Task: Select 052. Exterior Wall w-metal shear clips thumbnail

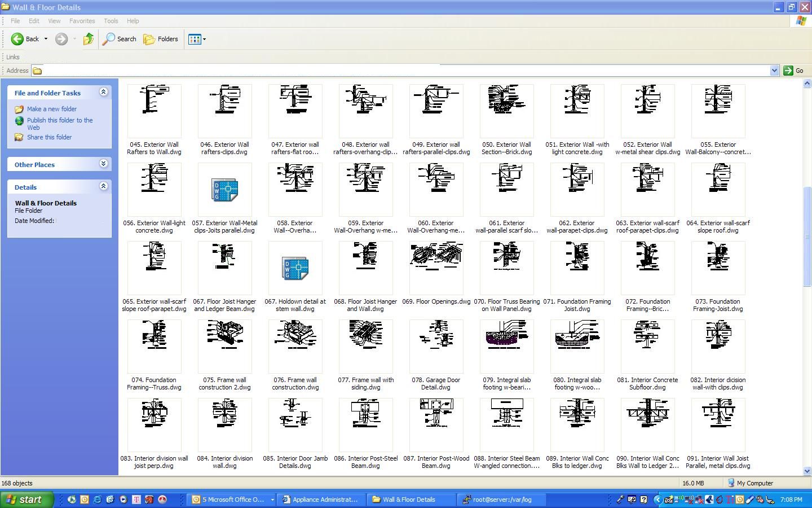Action: tap(647, 111)
